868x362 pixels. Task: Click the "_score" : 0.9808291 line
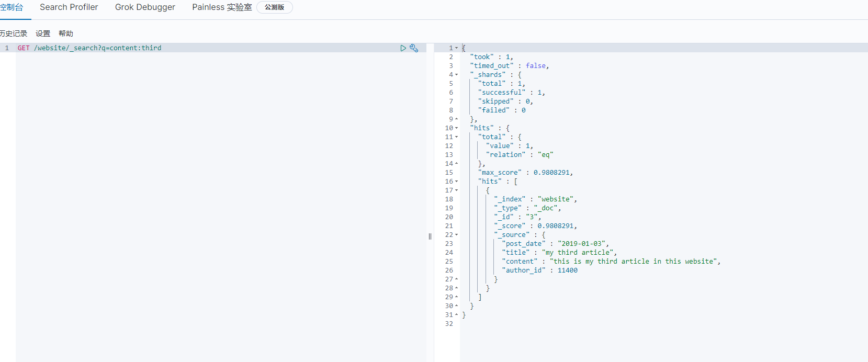tap(535, 226)
